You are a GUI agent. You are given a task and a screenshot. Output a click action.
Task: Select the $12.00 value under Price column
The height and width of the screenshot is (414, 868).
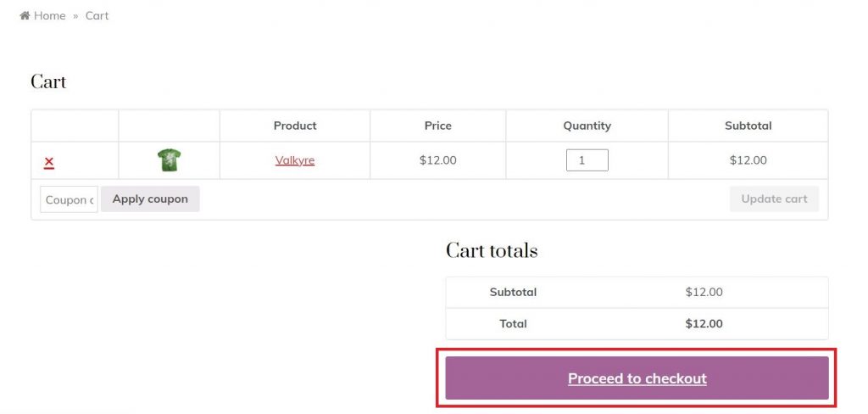(x=438, y=160)
